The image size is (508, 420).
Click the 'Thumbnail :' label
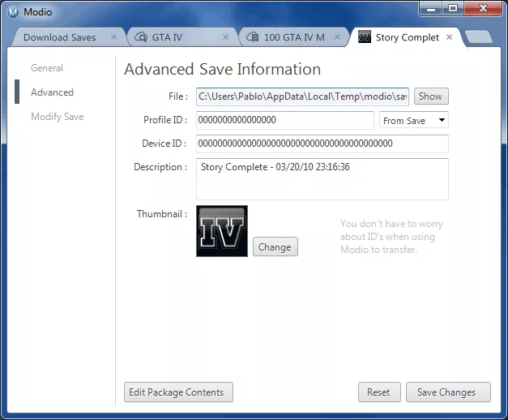tap(162, 214)
